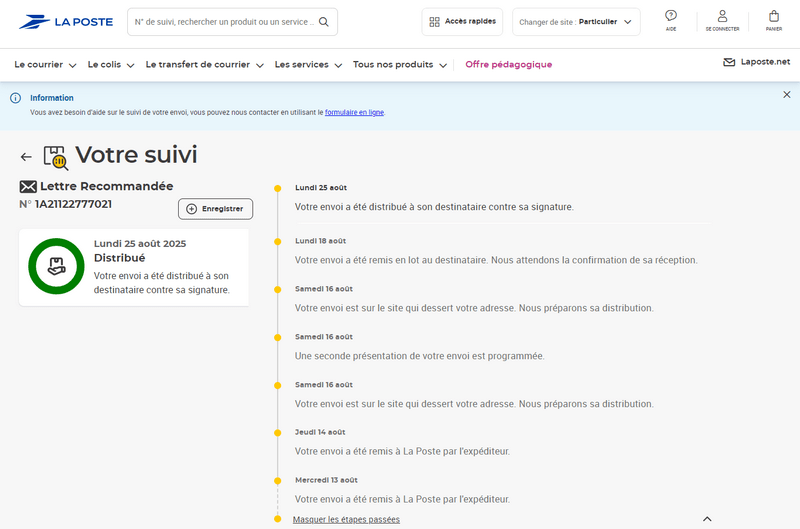Open the Accès rapides button
Viewport: 800px width, 529px height.
pos(462,22)
